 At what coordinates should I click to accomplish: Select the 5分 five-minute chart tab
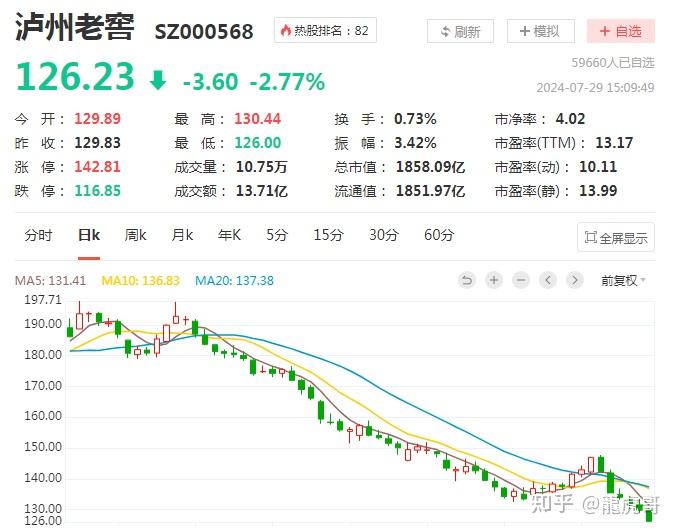coord(277,235)
